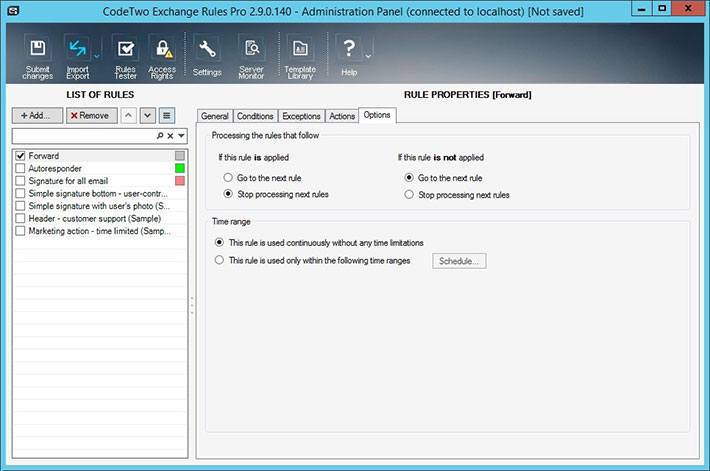Viewport: 710px width, 471px height.
Task: Open the Import Export tool
Action: click(77, 58)
